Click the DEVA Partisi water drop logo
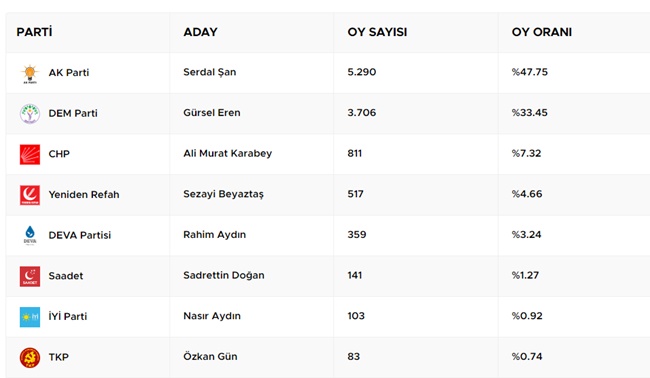Image resolution: width=650 pixels, height=378 pixels. pyautogui.click(x=30, y=235)
